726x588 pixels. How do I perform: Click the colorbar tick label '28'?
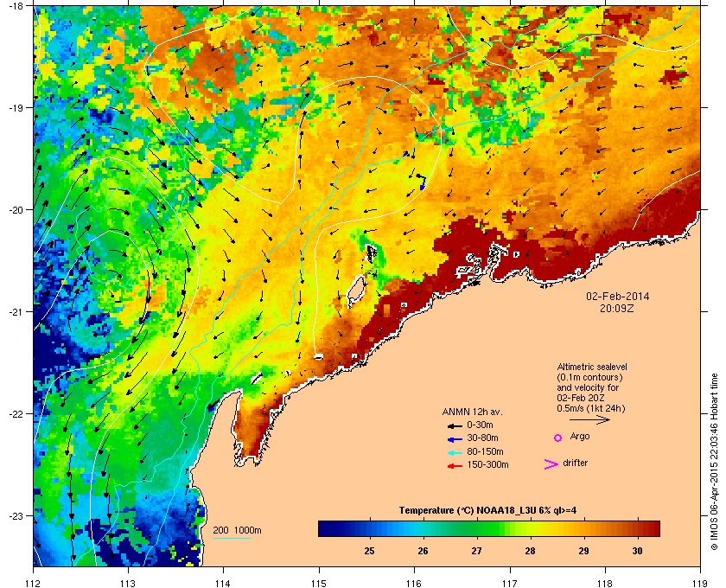pyautogui.click(x=530, y=552)
